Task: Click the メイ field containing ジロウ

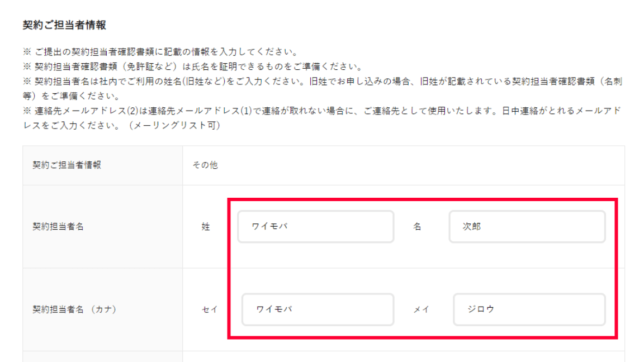Action: (529, 309)
